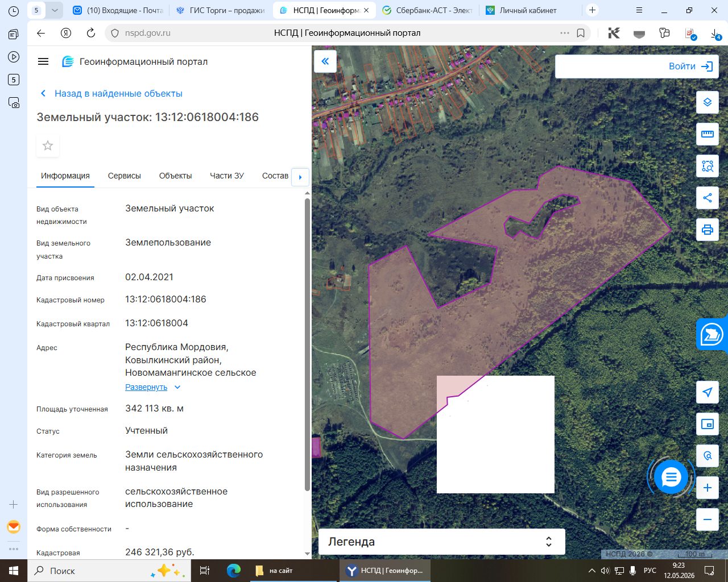Print the map using printer icon
Image resolution: width=728 pixels, height=582 pixels.
point(708,230)
